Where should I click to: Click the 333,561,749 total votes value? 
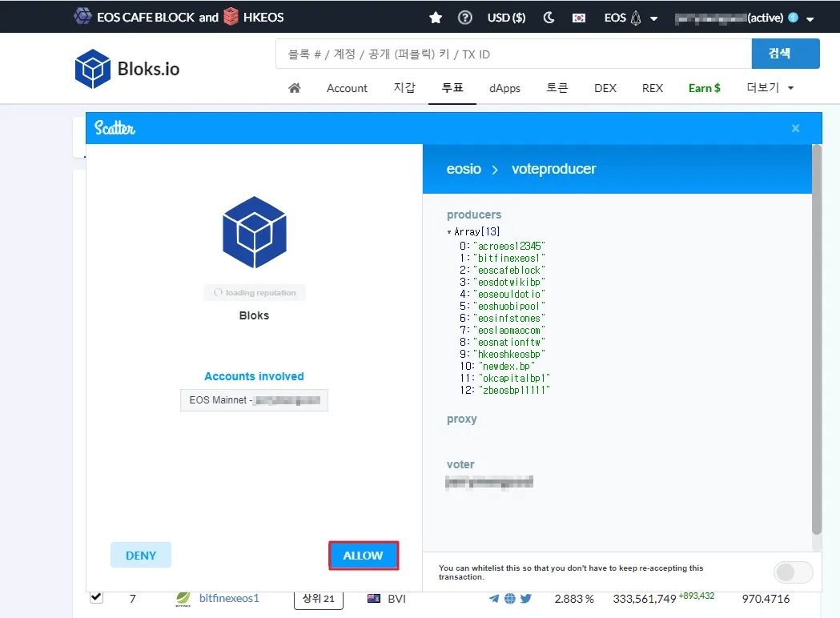click(x=645, y=599)
